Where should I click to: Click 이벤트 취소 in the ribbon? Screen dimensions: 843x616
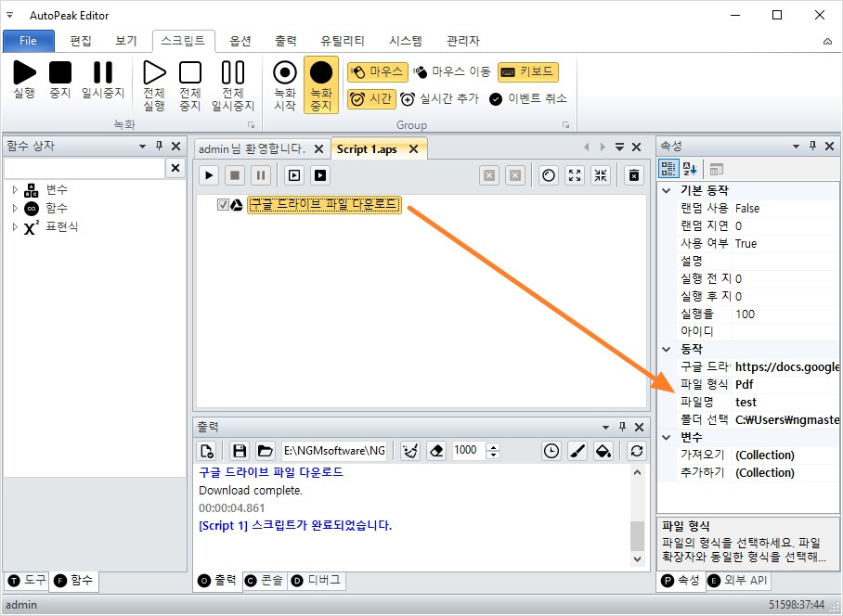528,99
